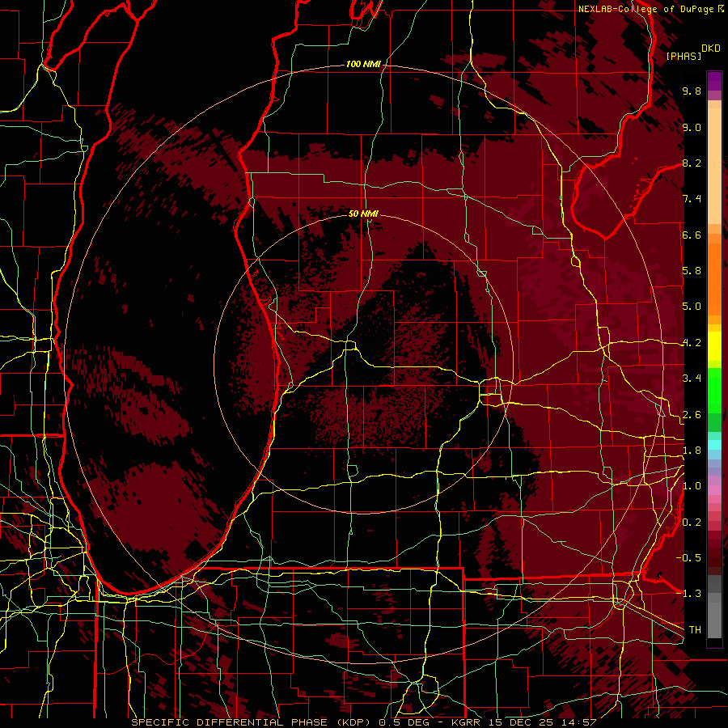Click the 2.6 value on the color scale
The height and width of the screenshot is (728, 728).
pos(692,415)
